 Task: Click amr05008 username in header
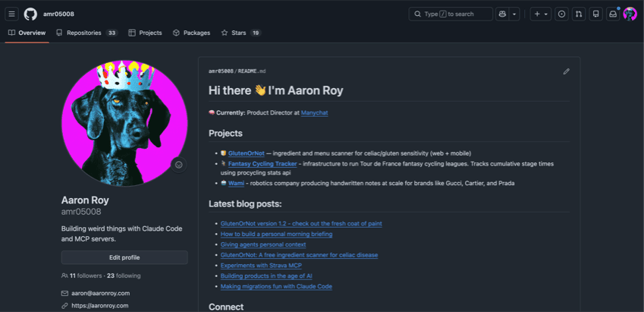tap(58, 14)
